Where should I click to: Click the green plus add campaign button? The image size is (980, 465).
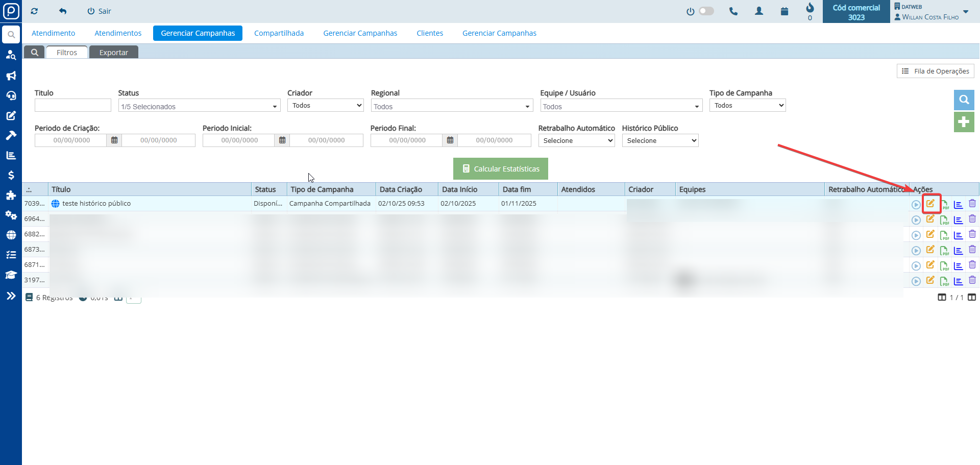tap(964, 122)
